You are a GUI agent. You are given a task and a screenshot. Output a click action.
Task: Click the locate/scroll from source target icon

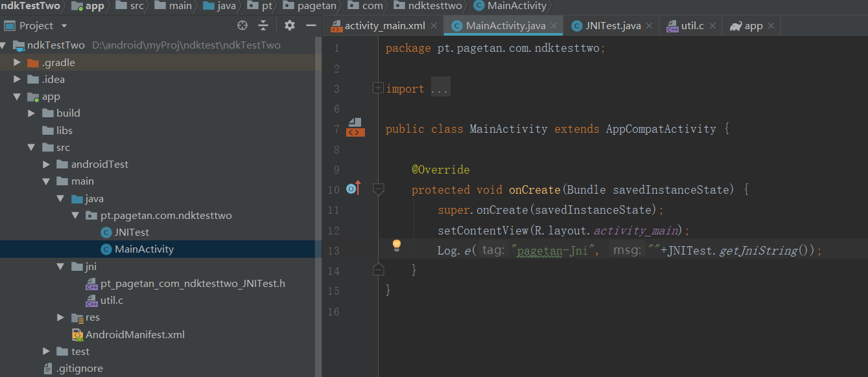[242, 25]
